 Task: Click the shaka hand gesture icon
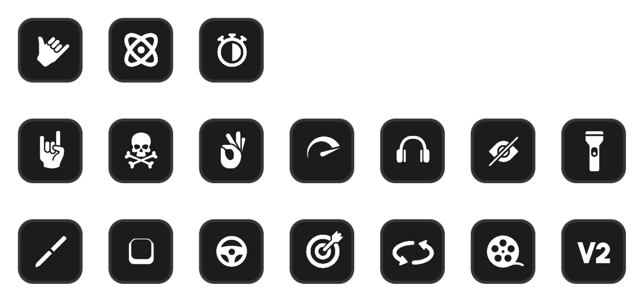pyautogui.click(x=50, y=50)
